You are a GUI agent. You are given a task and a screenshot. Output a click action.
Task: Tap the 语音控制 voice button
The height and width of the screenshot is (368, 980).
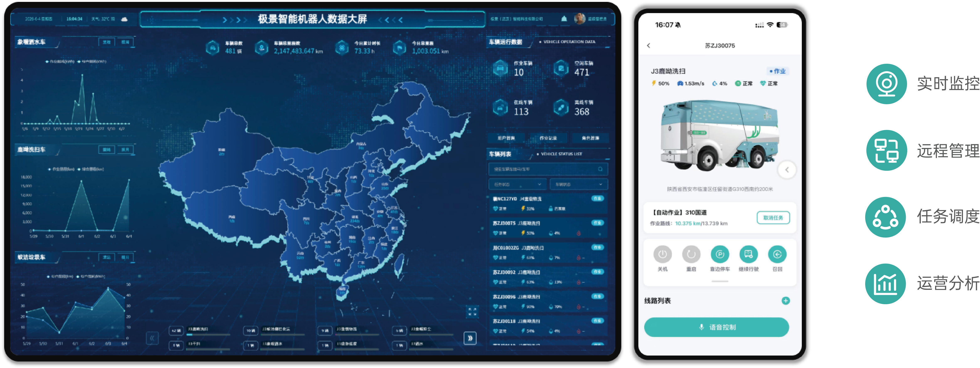[716, 327]
